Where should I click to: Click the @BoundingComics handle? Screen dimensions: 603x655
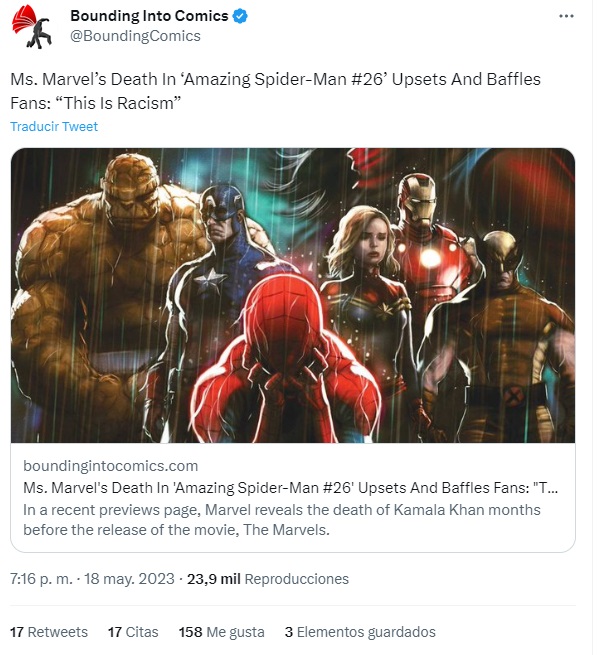click(135, 36)
